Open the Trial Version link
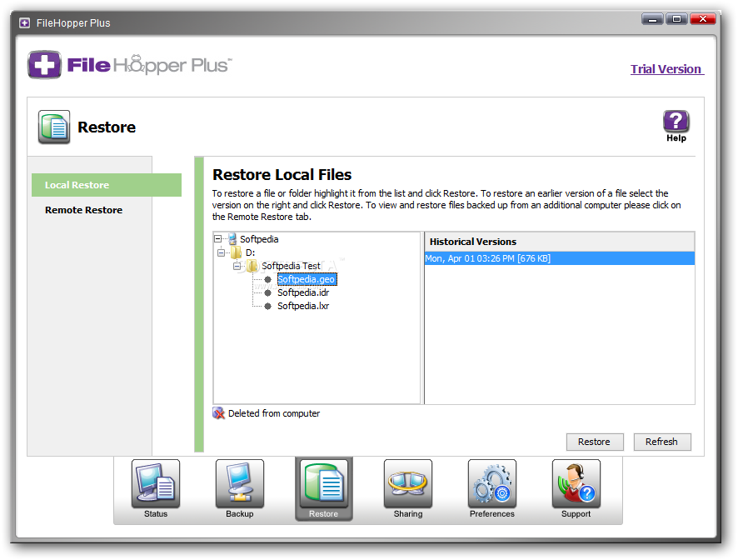Viewport: 738px width, 560px height. tap(667, 69)
